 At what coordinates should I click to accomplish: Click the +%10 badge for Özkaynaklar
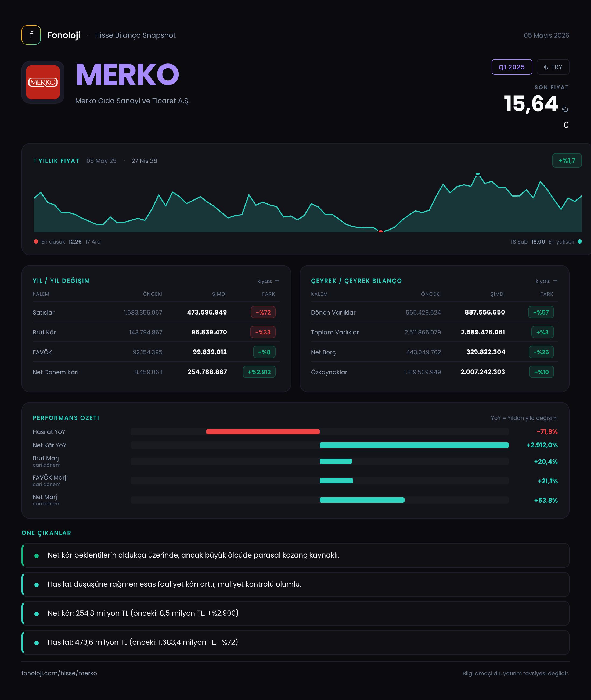click(x=541, y=372)
